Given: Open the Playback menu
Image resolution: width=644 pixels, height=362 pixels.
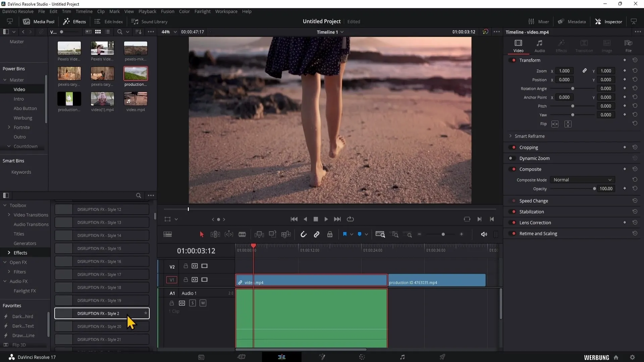Looking at the screenshot, I should [x=148, y=11].
